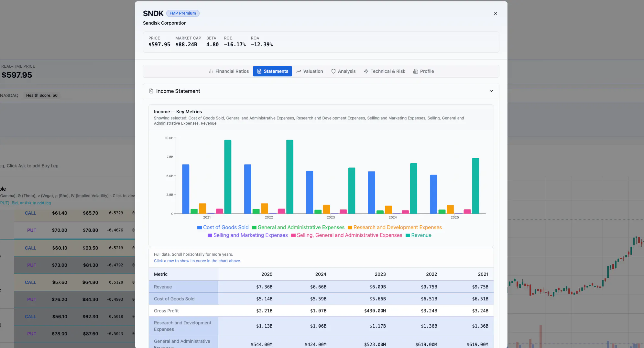Click the Analysis shield icon
The image size is (644, 348).
click(333, 71)
